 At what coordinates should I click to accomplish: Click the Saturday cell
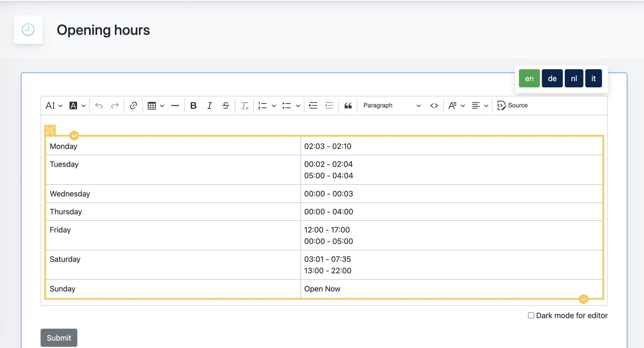pos(173,265)
